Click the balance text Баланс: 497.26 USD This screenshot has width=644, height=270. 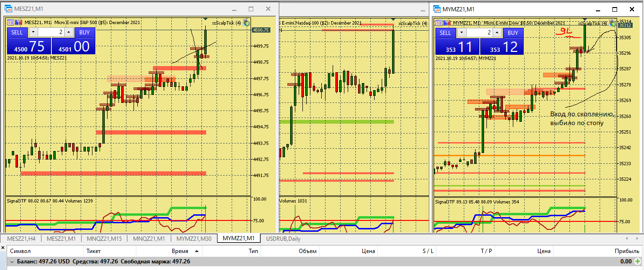[43, 261]
